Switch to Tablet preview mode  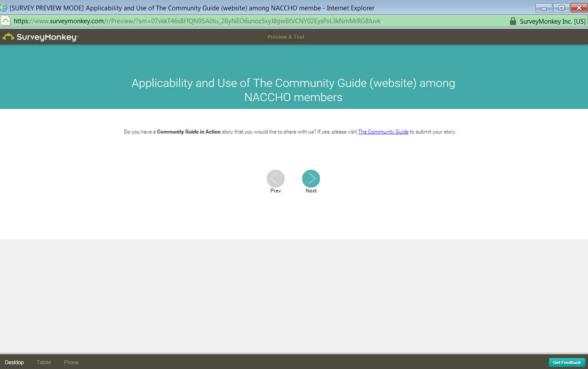[x=44, y=363]
